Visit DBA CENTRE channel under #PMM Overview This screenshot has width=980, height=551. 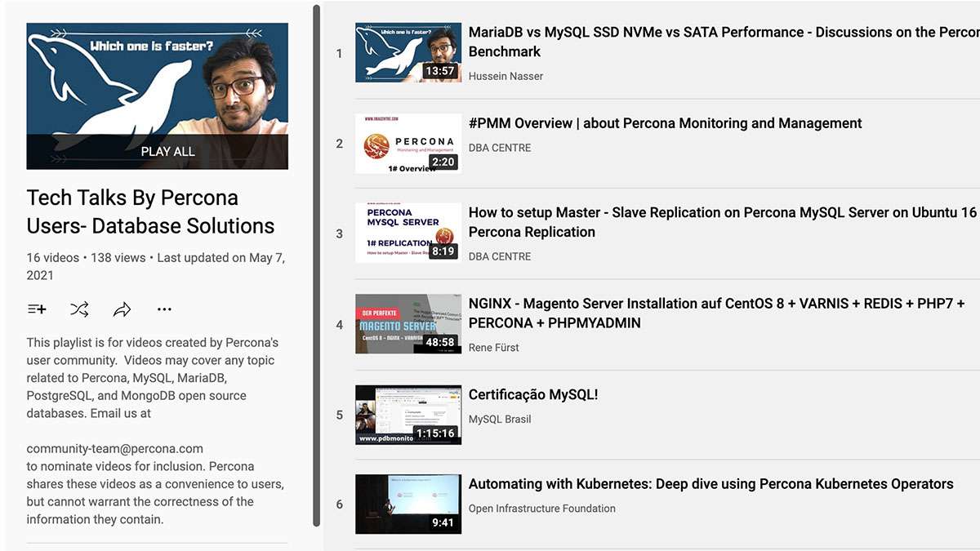pos(500,148)
